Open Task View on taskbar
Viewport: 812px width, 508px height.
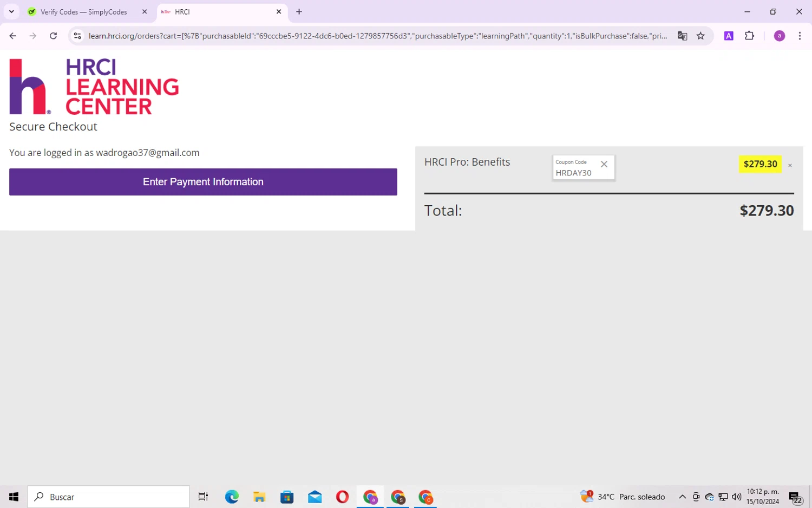[x=203, y=497]
